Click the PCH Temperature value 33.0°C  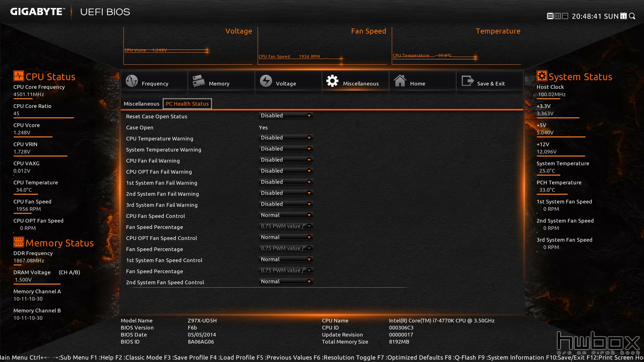pyautogui.click(x=547, y=190)
